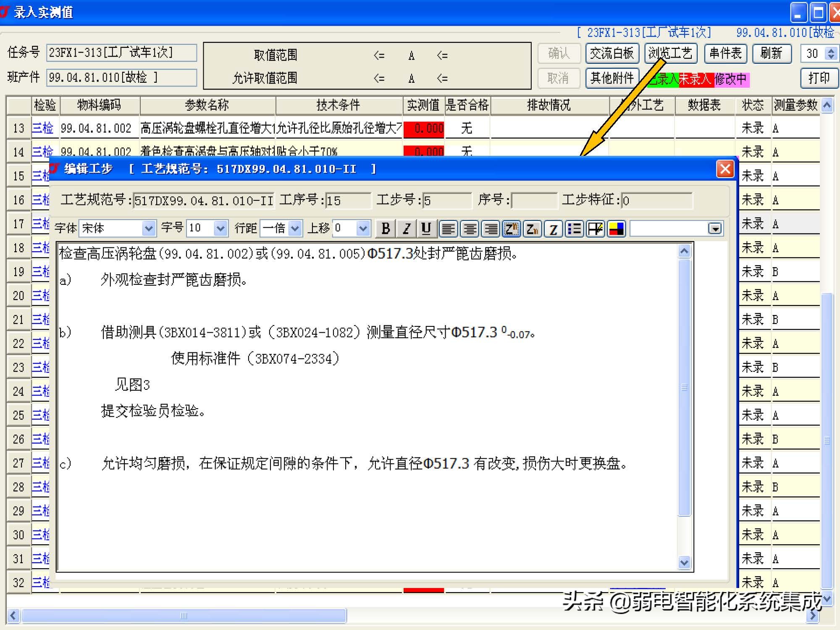The image size is (840, 630).
Task: Expand the empty combo box in editor toolbar
Action: [715, 228]
